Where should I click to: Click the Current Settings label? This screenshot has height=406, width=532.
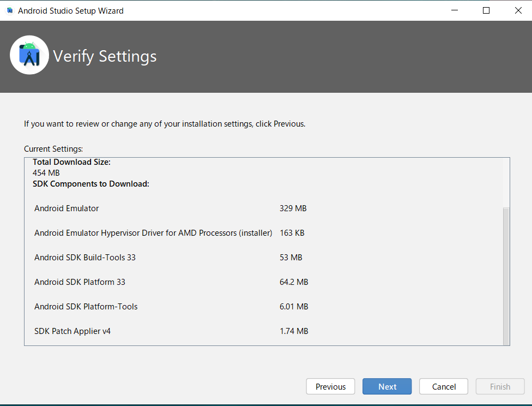(x=53, y=149)
